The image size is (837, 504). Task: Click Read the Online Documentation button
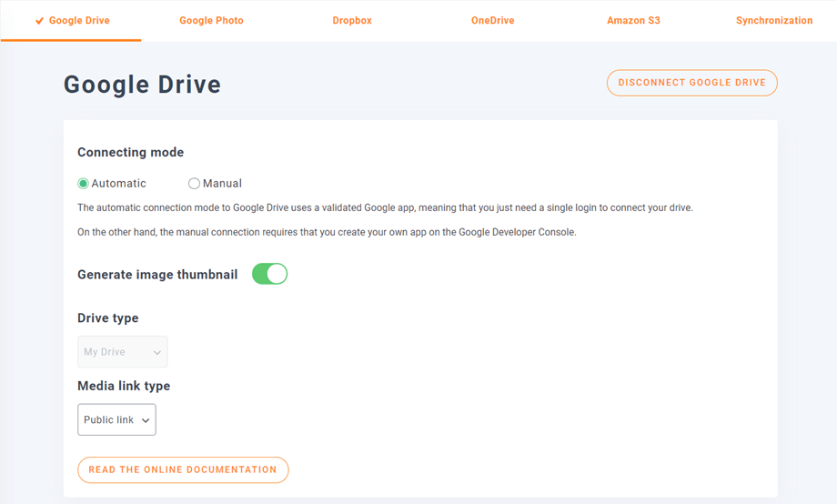[x=183, y=470]
